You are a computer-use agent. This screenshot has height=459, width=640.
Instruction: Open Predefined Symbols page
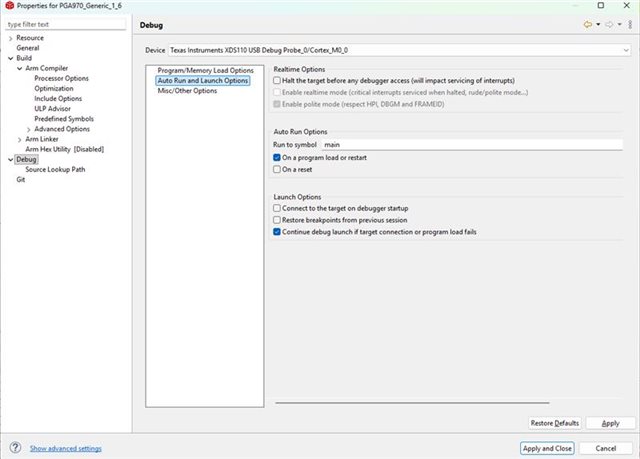point(64,119)
